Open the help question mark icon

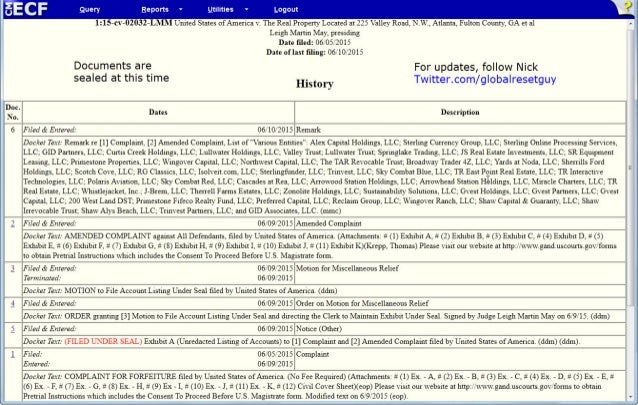[627, 7]
